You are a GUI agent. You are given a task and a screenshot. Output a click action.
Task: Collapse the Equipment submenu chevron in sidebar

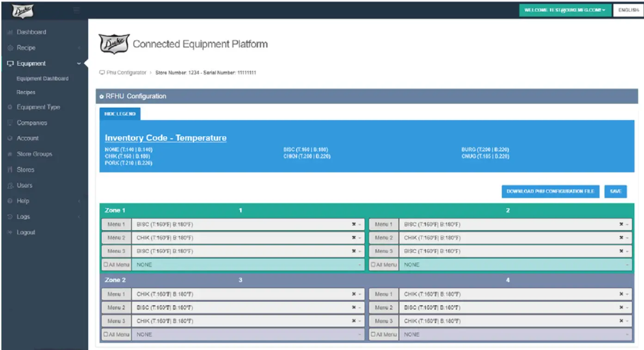pyautogui.click(x=79, y=64)
